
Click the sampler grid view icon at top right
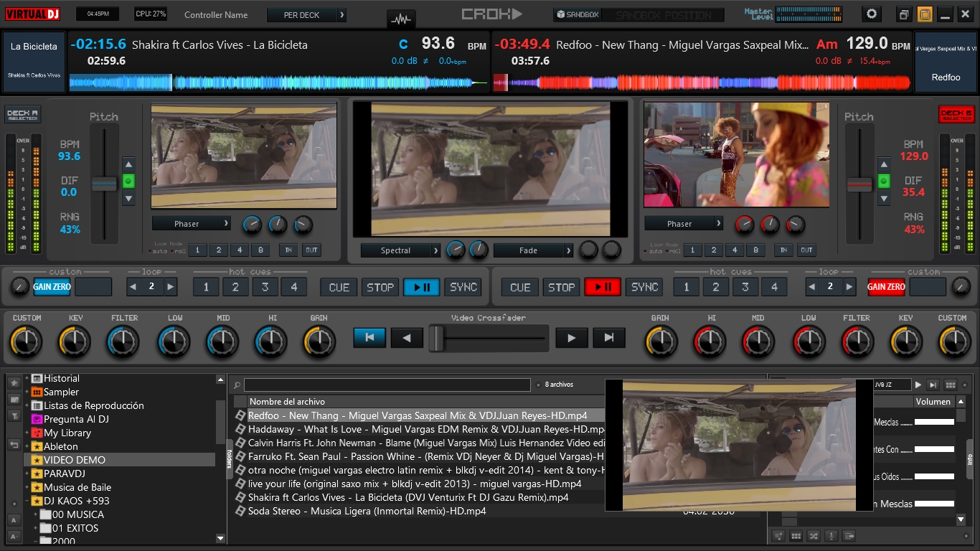[x=951, y=385]
